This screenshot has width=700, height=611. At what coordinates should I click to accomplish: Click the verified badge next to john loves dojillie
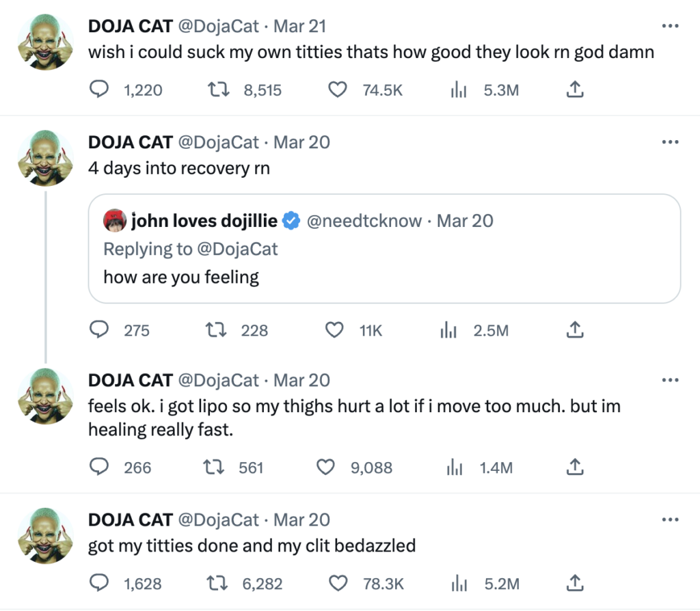[x=291, y=220]
